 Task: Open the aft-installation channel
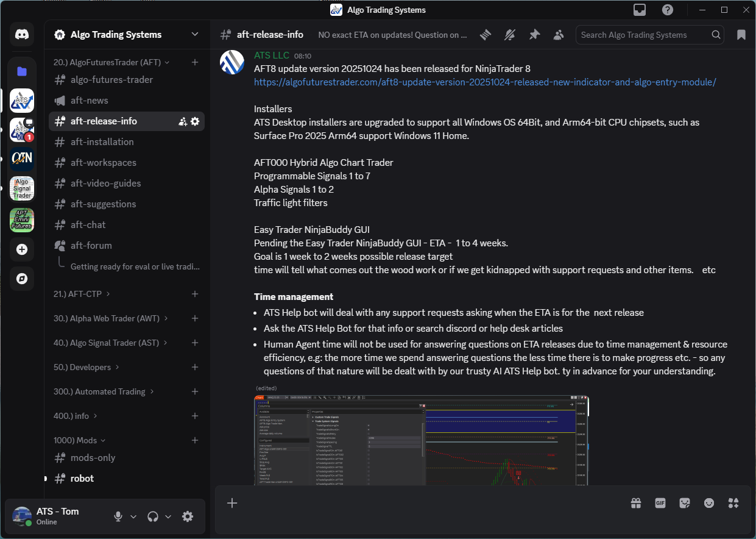tap(127, 142)
